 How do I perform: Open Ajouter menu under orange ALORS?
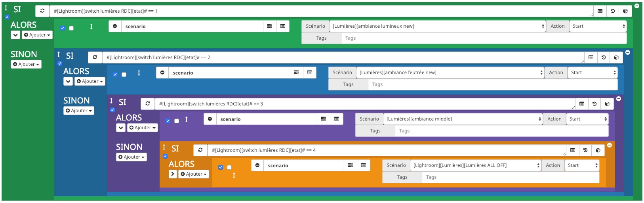pyautogui.click(x=194, y=174)
